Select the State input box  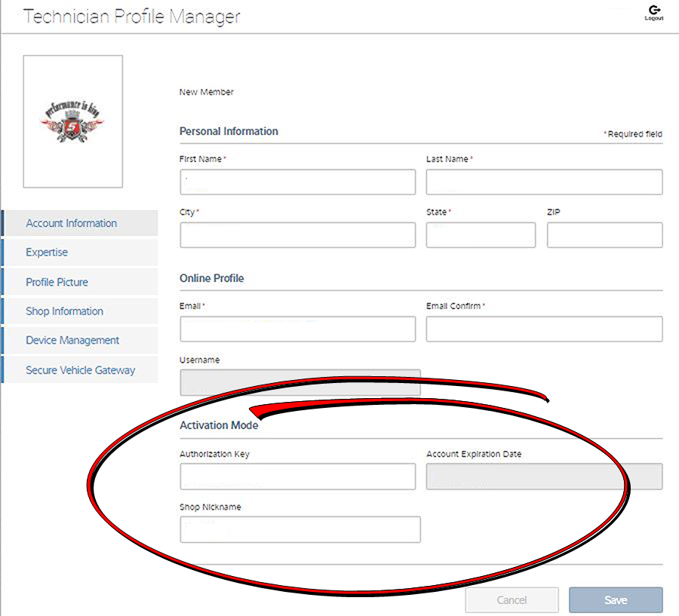(x=481, y=235)
